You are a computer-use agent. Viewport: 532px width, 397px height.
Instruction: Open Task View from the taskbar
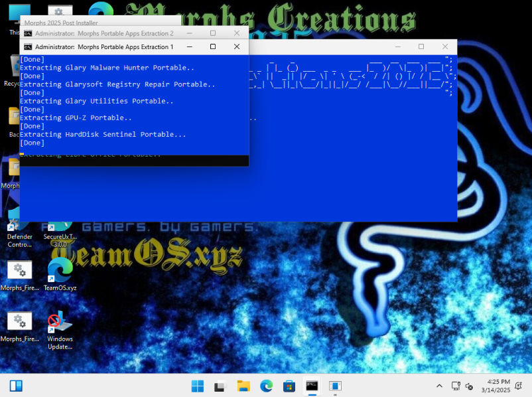tap(220, 386)
